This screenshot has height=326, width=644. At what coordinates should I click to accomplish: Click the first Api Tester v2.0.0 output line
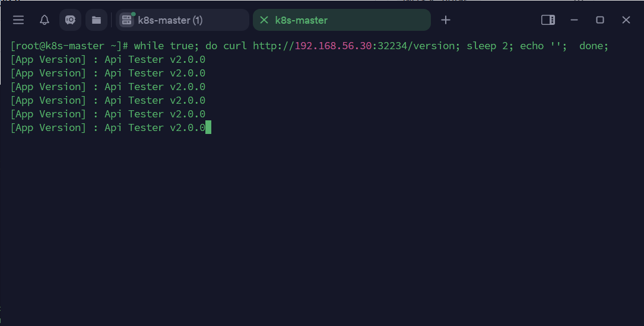(x=154, y=59)
